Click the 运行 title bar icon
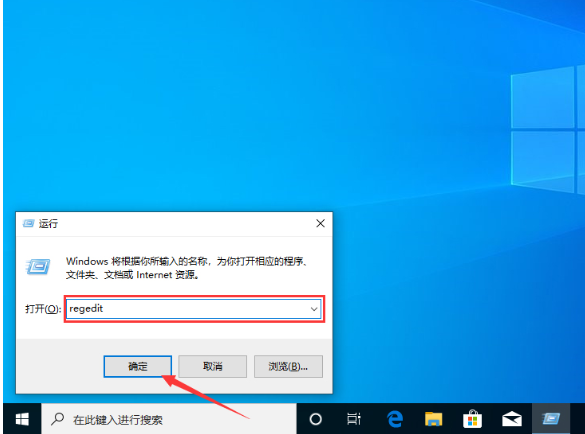Screen dimensions: 585x434 pyautogui.click(x=28, y=223)
